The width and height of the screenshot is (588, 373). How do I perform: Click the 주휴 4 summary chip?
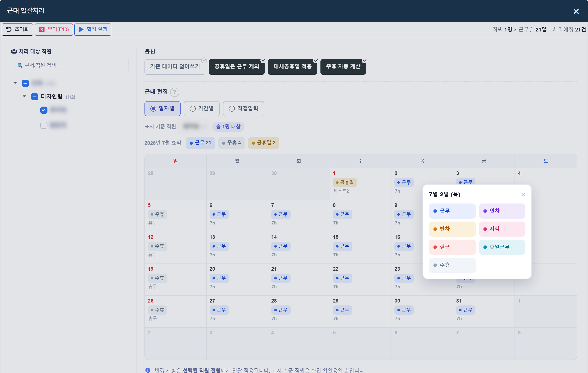point(231,143)
